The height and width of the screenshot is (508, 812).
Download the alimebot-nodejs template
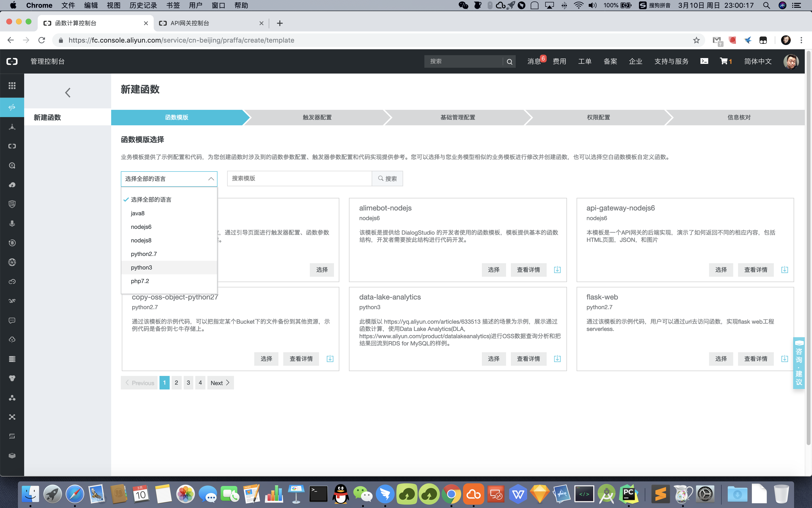(557, 270)
